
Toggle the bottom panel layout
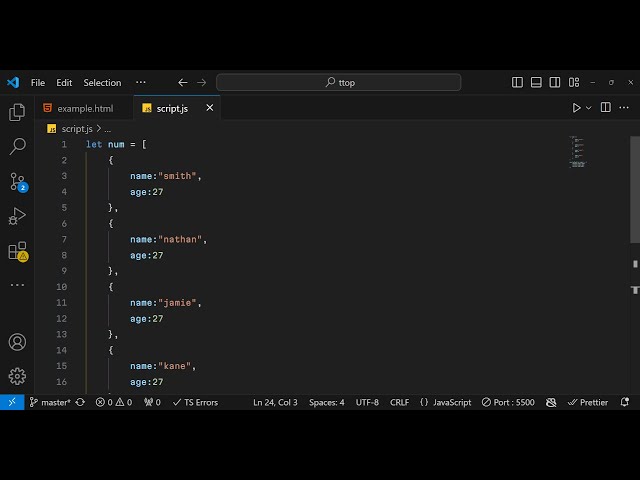pos(537,83)
